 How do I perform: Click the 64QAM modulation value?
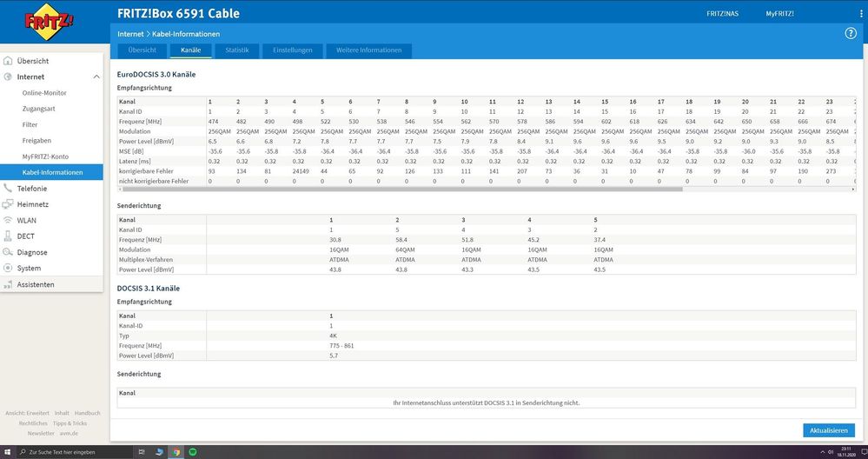pyautogui.click(x=405, y=249)
